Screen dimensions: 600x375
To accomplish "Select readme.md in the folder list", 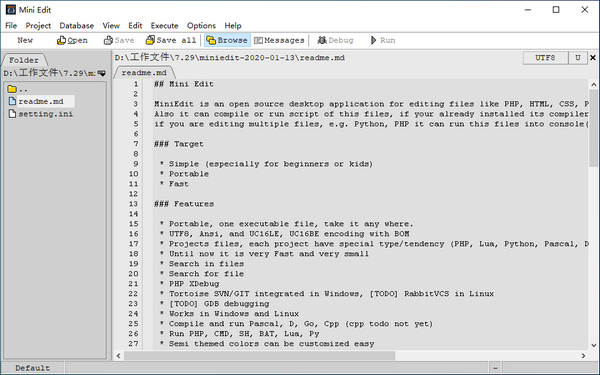I will click(x=41, y=101).
